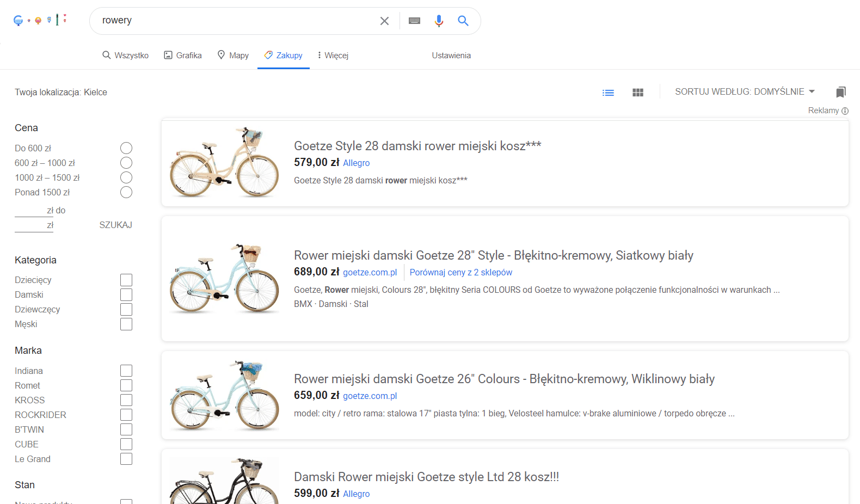Viewport: 860px width, 504px height.
Task: Show info about Reklamy ads icon
Action: (x=845, y=111)
